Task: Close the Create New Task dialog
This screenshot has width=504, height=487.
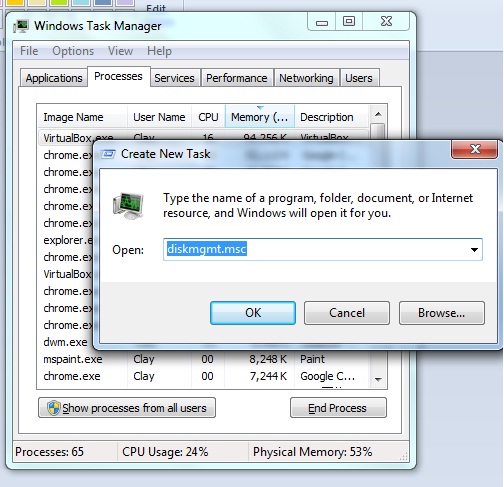Action: (475, 149)
